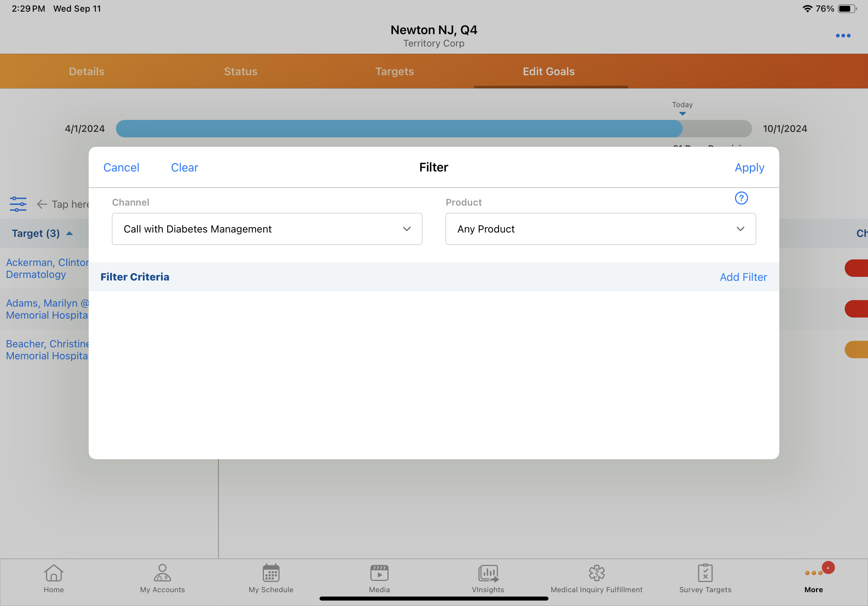Open My Schedule calendar icon
868x606 pixels.
(x=271, y=574)
